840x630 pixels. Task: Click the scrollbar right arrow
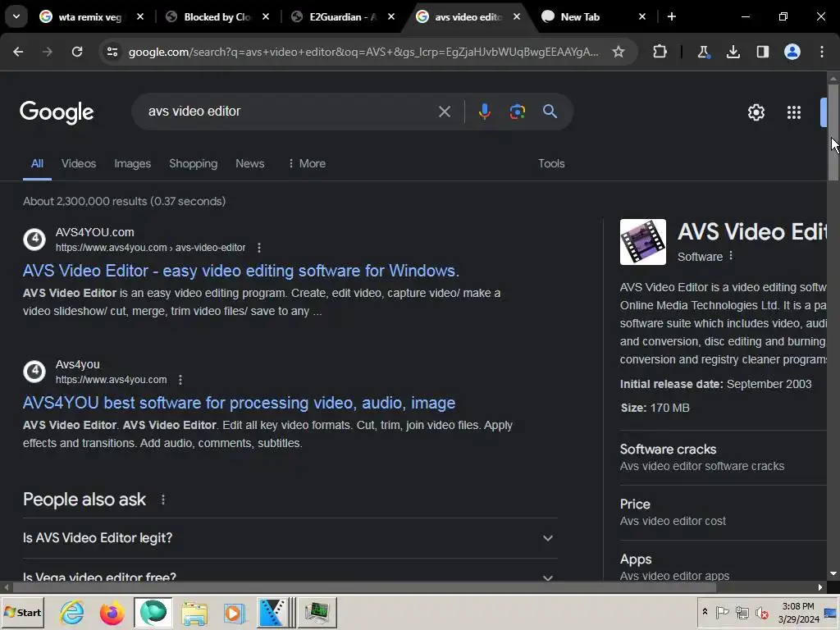click(x=820, y=587)
